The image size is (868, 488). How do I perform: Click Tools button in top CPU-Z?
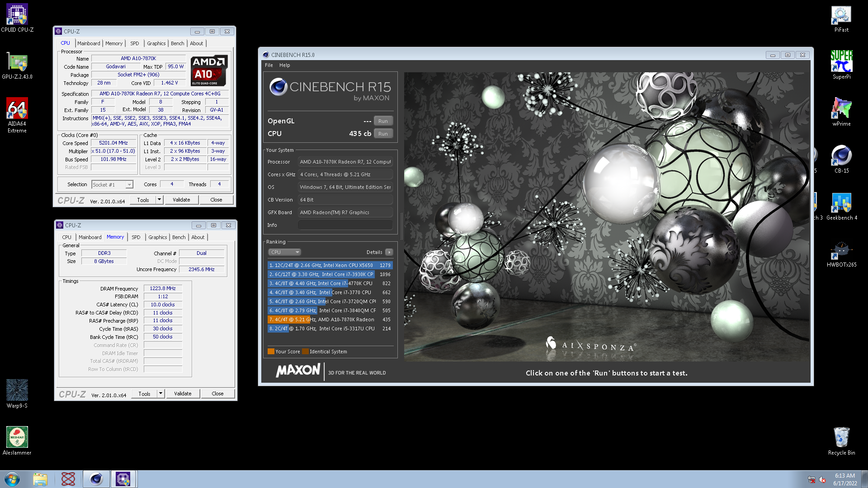click(143, 200)
